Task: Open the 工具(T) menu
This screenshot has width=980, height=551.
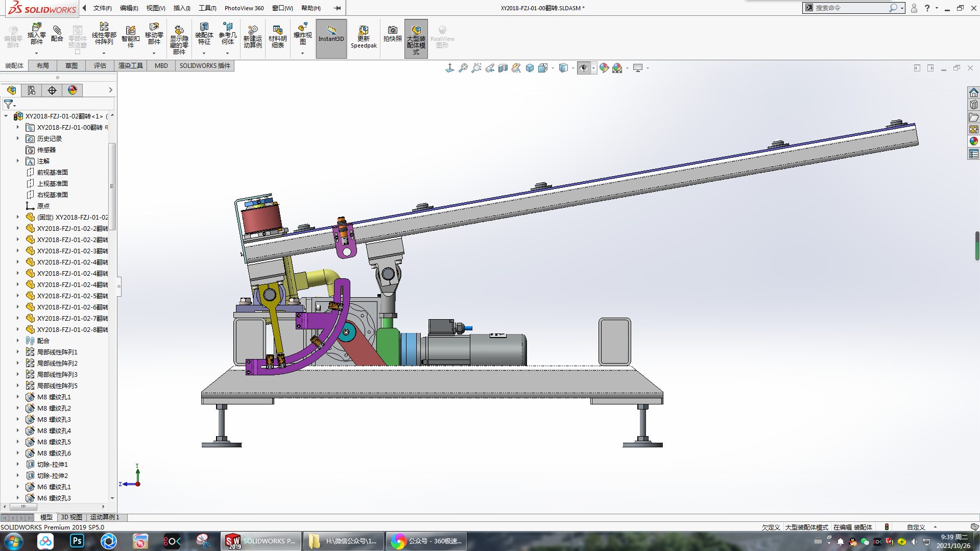Action: click(207, 8)
